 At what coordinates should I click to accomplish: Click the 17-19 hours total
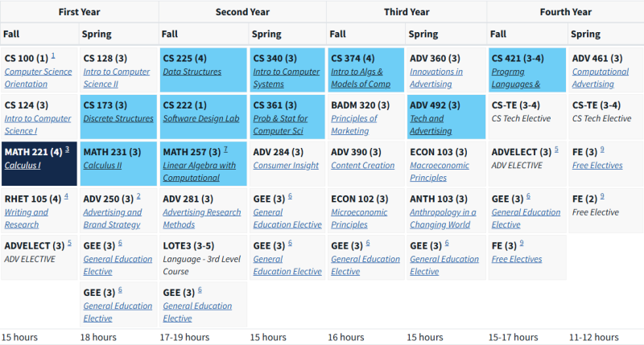(x=184, y=337)
